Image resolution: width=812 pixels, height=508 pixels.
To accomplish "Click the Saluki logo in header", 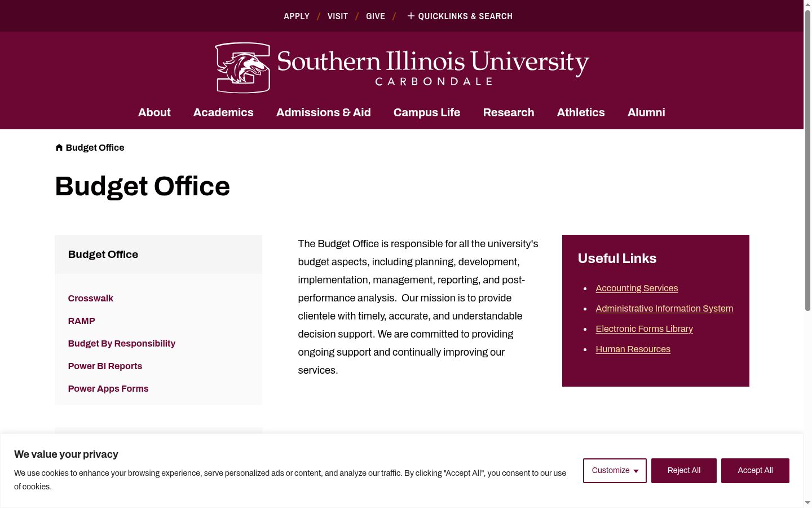I will point(242,68).
